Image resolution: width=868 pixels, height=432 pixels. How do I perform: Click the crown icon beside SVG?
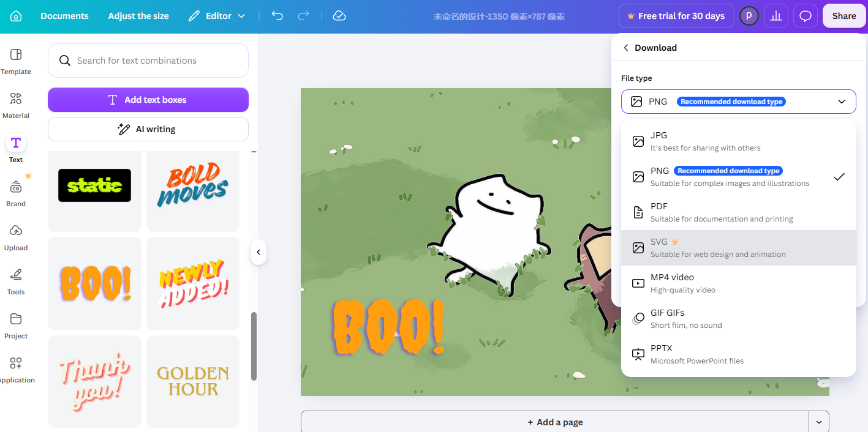[x=675, y=242]
